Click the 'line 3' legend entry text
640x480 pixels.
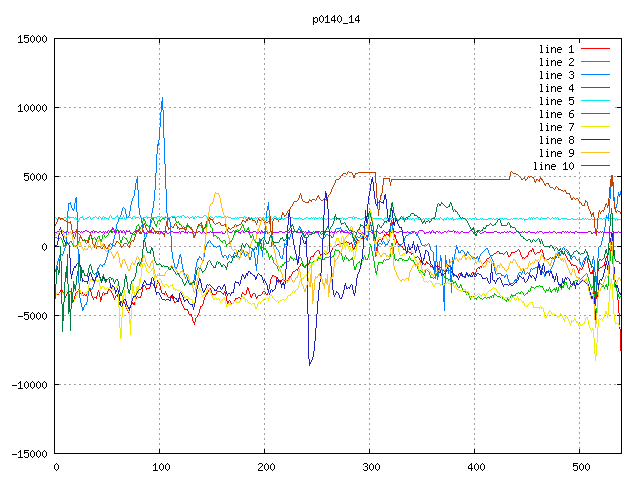point(556,75)
